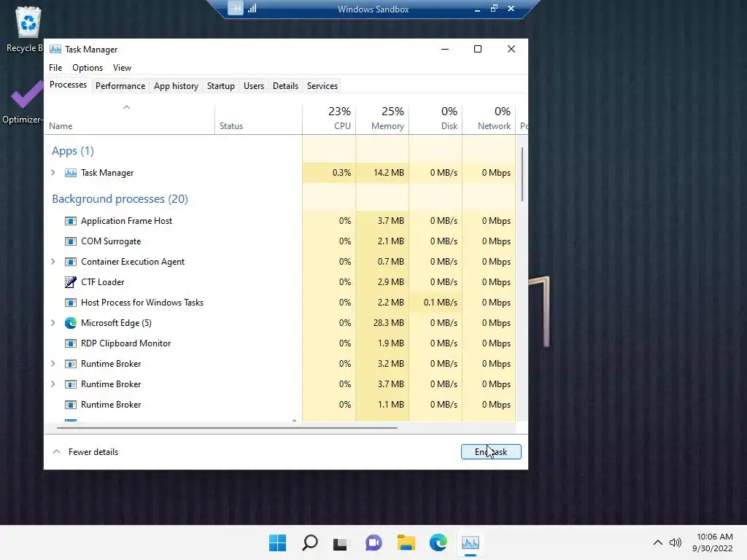
Task: Open the clock showing 10:06 AM
Action: coord(712,542)
